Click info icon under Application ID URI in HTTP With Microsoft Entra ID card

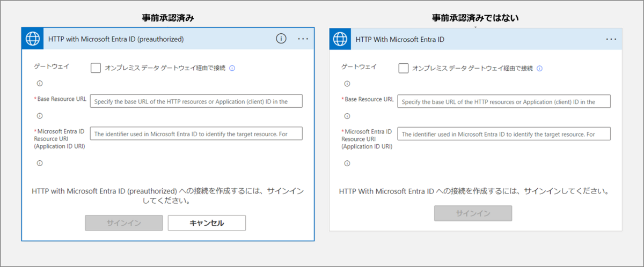[x=347, y=163]
